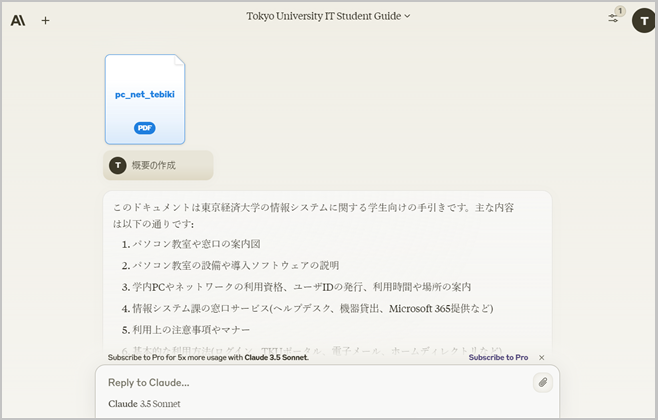Click the notification badge showing 1
This screenshot has width=658, height=420.
pos(620,11)
